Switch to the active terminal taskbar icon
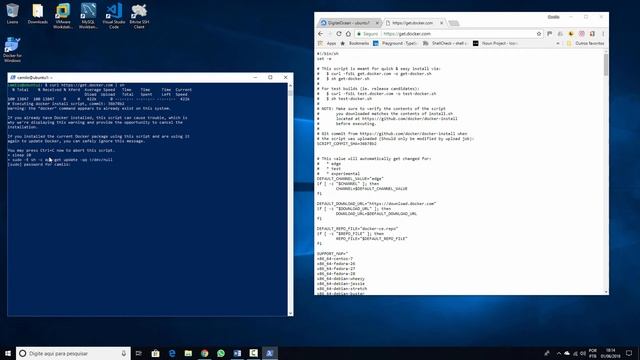Screen dimensions: 640x360 pyautogui.click(x=270, y=353)
